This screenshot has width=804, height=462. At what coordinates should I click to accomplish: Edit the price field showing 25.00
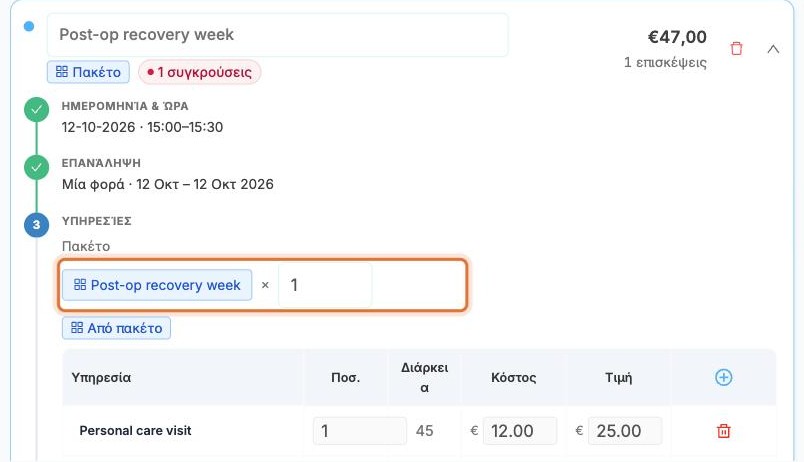(x=625, y=431)
